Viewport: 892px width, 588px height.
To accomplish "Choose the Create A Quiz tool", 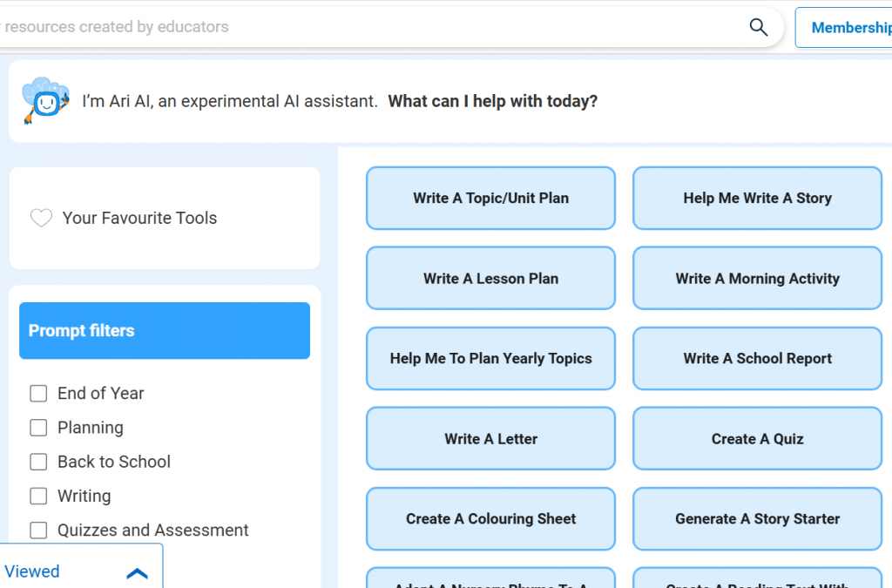I will point(757,439).
